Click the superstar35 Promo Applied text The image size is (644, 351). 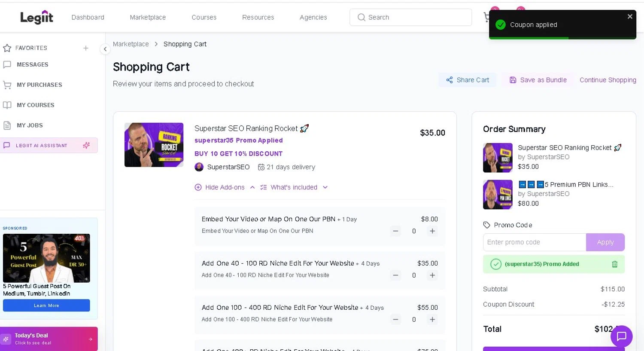click(239, 140)
